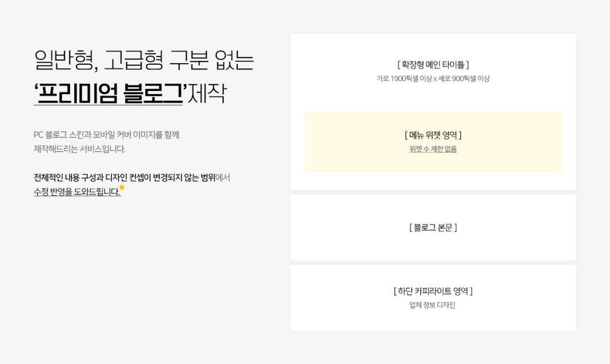610x364 pixels.
Task: Click the '[ 블로그 본문 ]' label
Action: coord(433,228)
